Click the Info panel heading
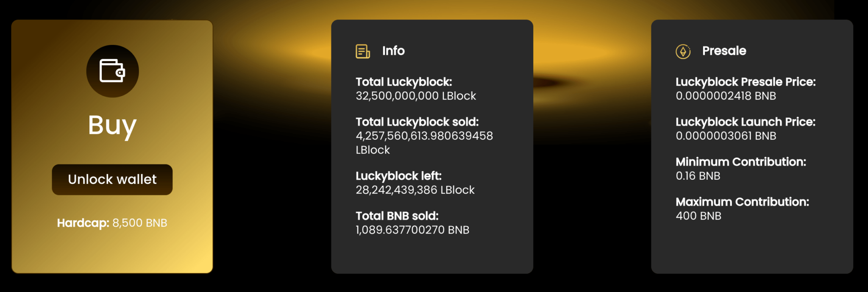Screen dimensions: 868x292 (393, 51)
